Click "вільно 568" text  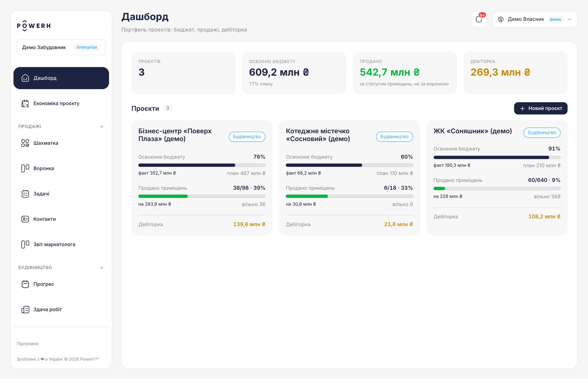pos(547,196)
